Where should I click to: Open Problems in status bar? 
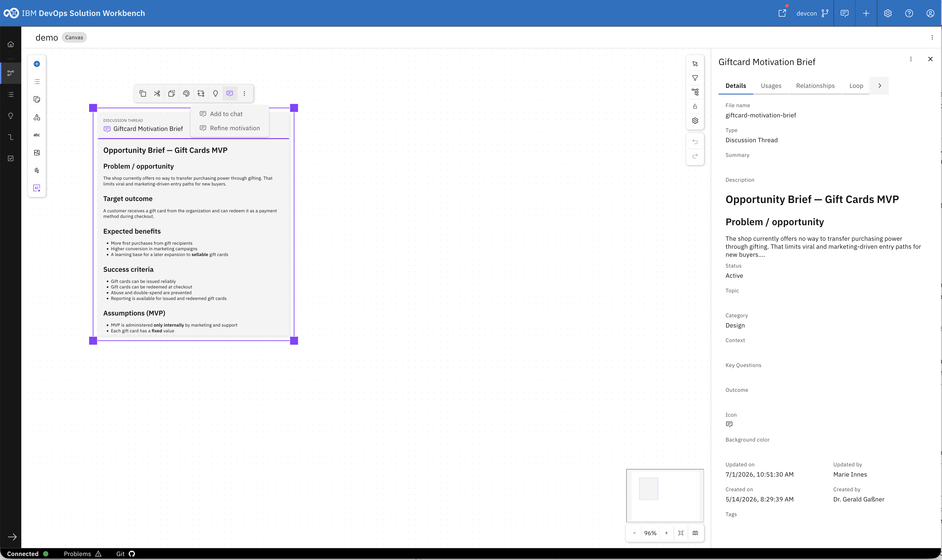[83, 554]
